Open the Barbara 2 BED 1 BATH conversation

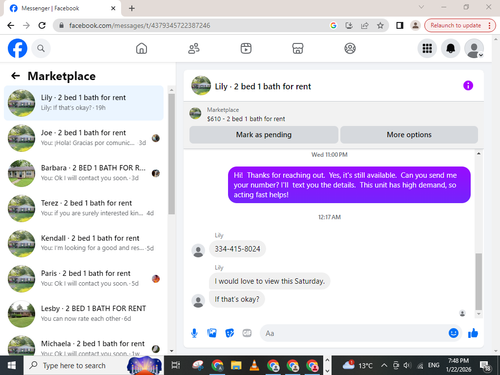coord(84,173)
